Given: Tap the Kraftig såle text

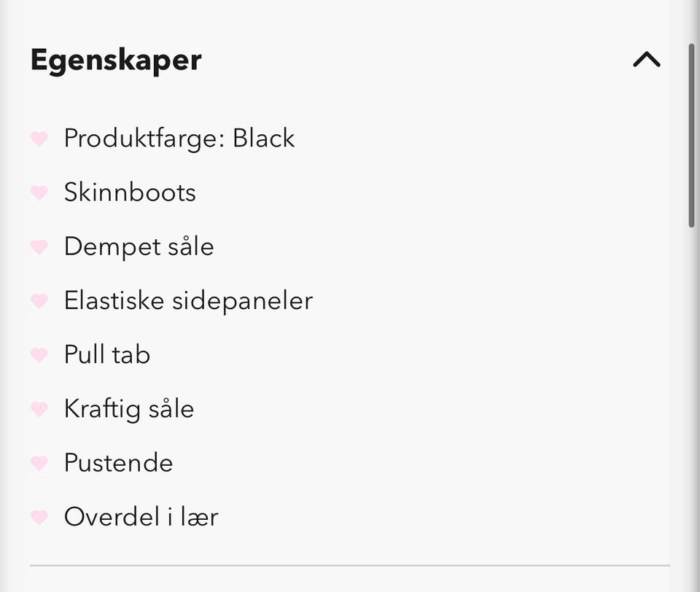Looking at the screenshot, I should (129, 409).
